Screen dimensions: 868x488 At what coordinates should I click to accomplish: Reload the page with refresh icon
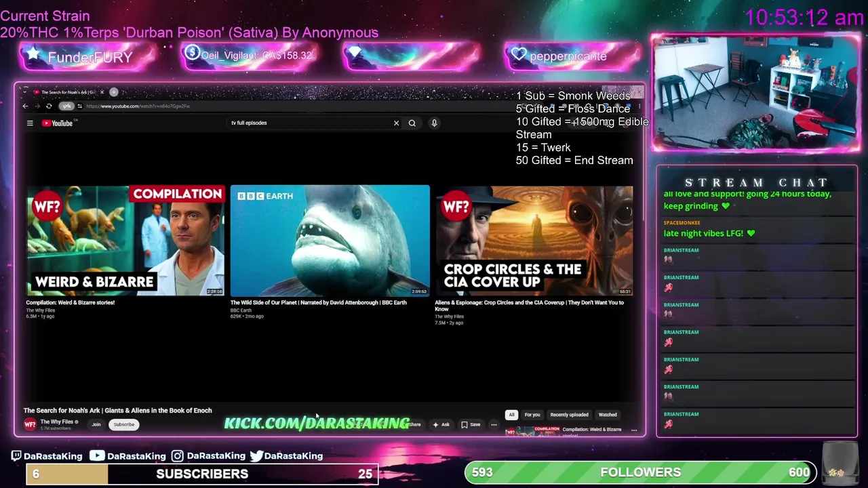pyautogui.click(x=49, y=106)
